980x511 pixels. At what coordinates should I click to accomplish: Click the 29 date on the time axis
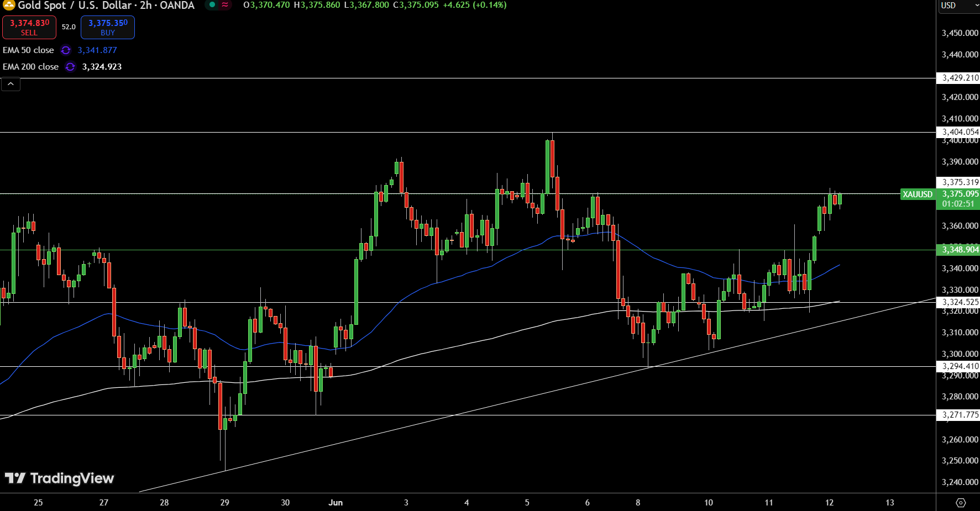pyautogui.click(x=224, y=503)
